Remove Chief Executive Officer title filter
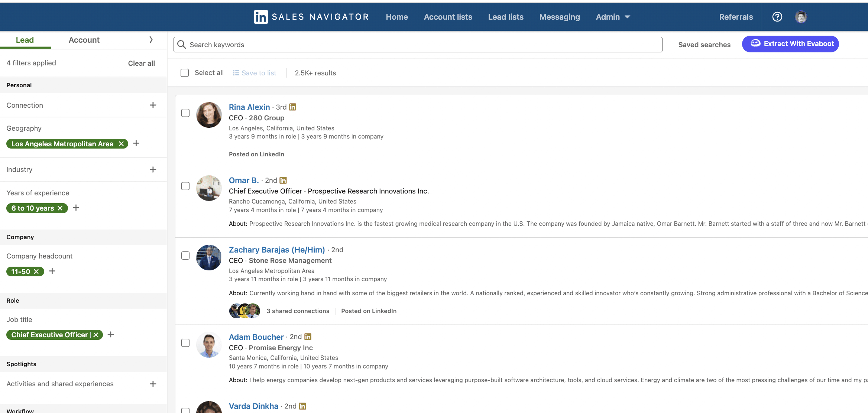 [x=96, y=335]
